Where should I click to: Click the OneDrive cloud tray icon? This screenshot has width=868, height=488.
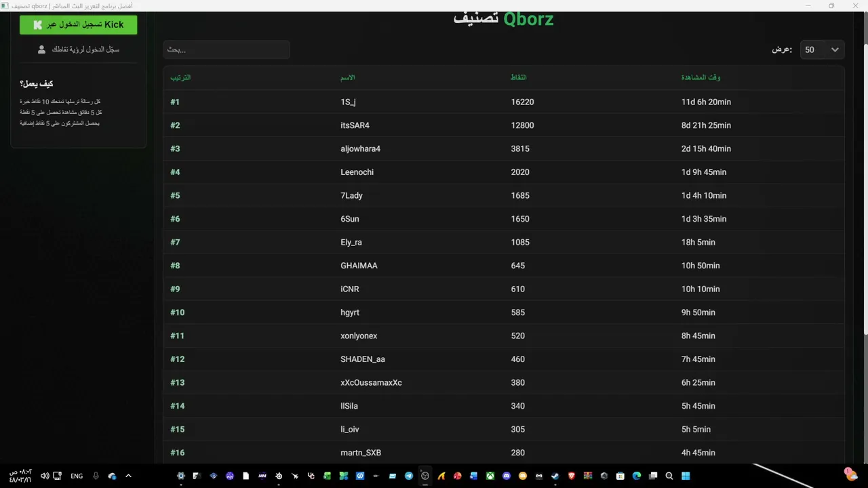click(112, 476)
